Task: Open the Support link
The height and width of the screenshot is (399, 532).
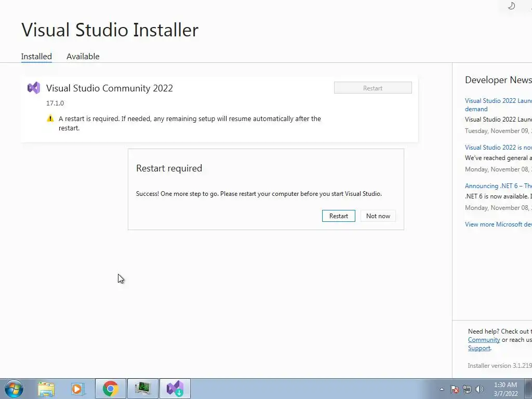Action: click(479, 348)
